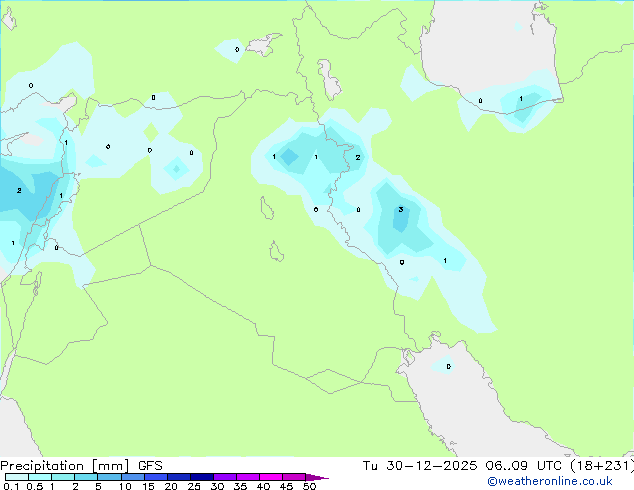Pick the 15–20 mm legend swatch
This screenshot has height=490, width=634.
pyautogui.click(x=155, y=477)
